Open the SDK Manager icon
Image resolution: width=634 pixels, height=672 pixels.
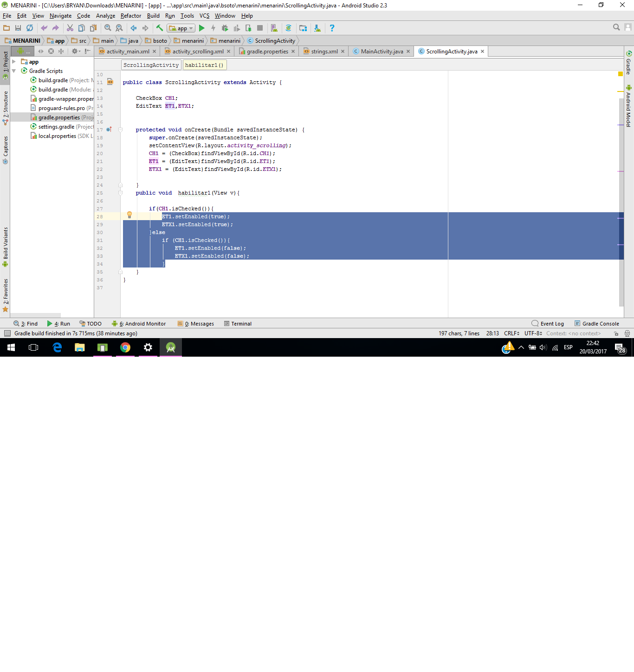click(x=317, y=28)
